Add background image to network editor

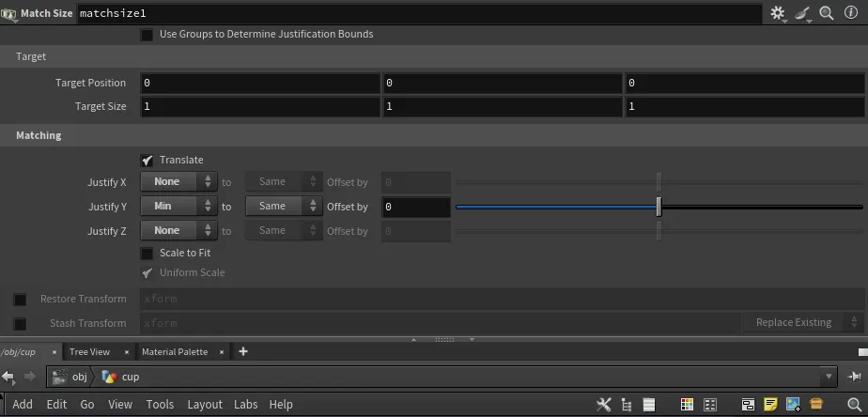point(793,405)
